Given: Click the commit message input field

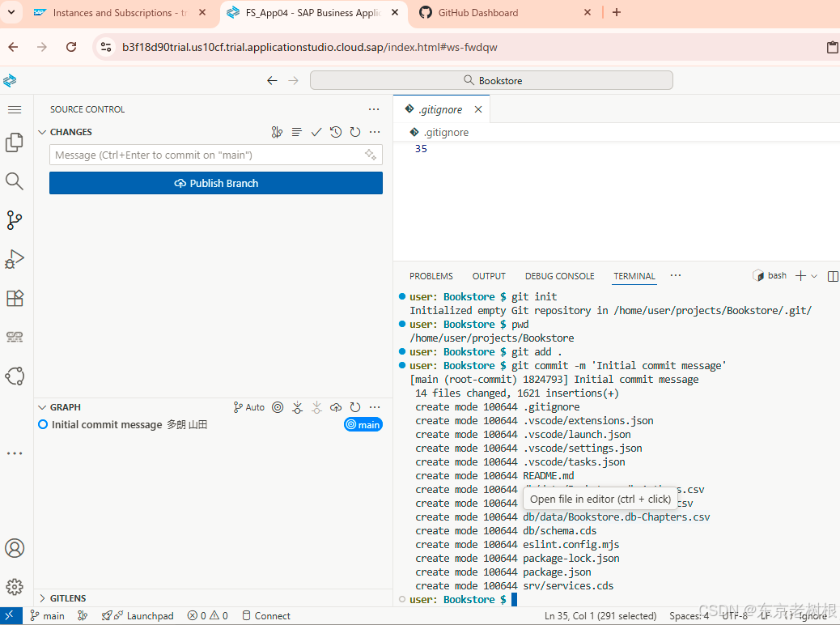Looking at the screenshot, I should tap(216, 155).
